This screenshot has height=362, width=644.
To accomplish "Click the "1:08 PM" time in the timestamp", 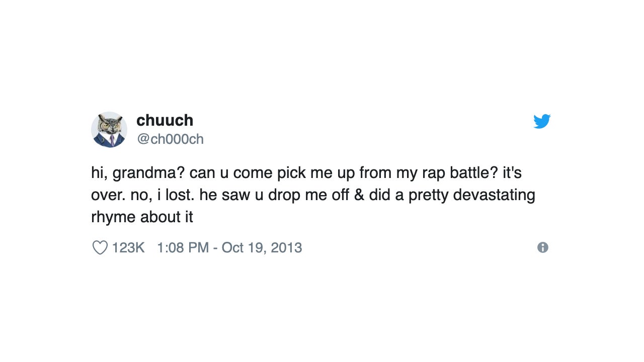I will pyautogui.click(x=183, y=247).
